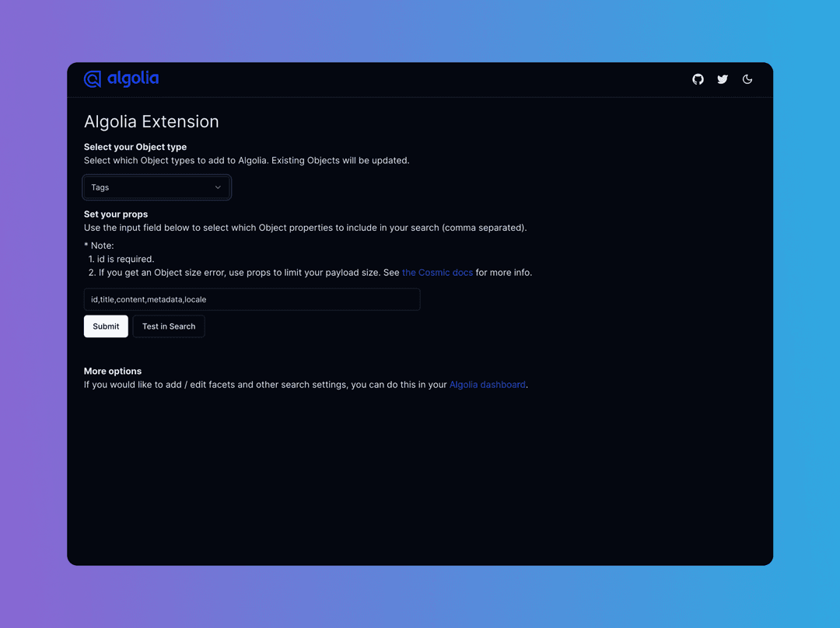Image resolution: width=840 pixels, height=628 pixels.
Task: Open the Cosmic docs link
Action: (437, 273)
